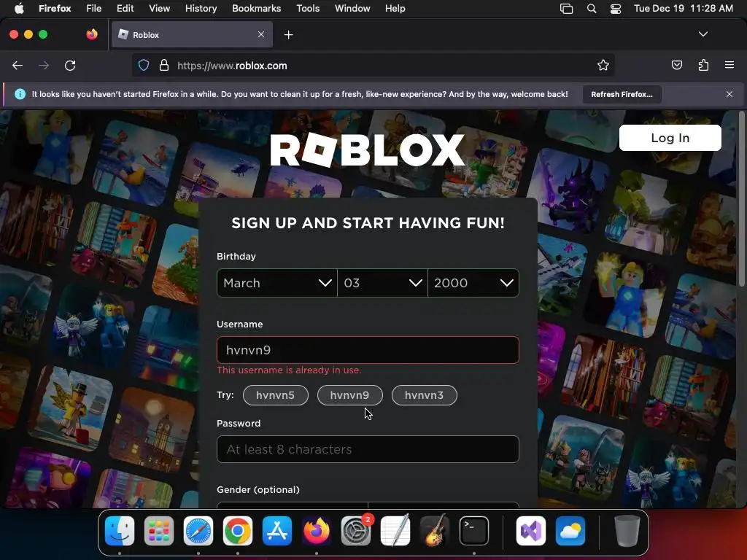
Task: Open the Firefox app menu
Action: coord(55,8)
